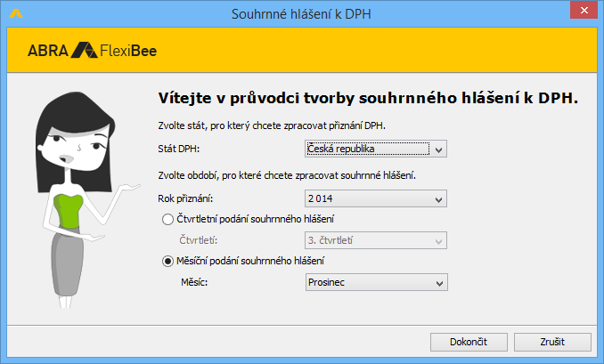The image size is (604, 364).
Task: Click the FlexiBee app icon in title bar
Action: click(x=16, y=14)
